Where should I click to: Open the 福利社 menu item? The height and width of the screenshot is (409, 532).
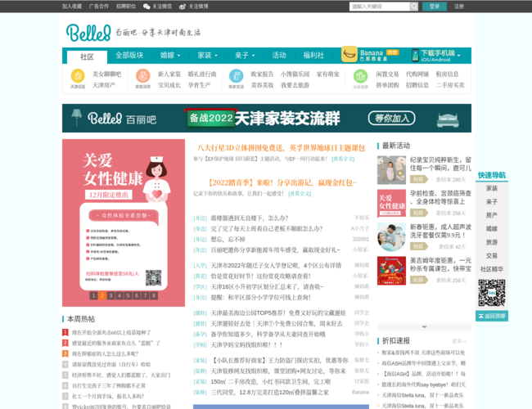[x=313, y=56]
